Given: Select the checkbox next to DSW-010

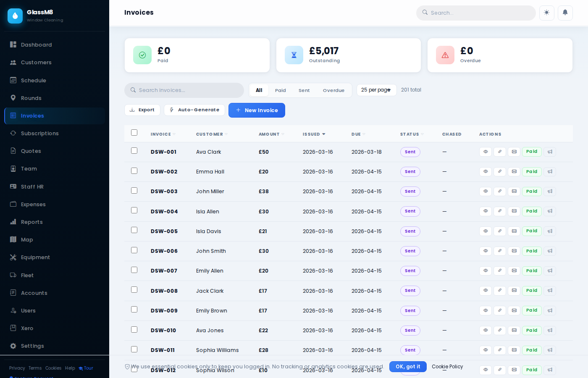Looking at the screenshot, I should pyautogui.click(x=134, y=329).
